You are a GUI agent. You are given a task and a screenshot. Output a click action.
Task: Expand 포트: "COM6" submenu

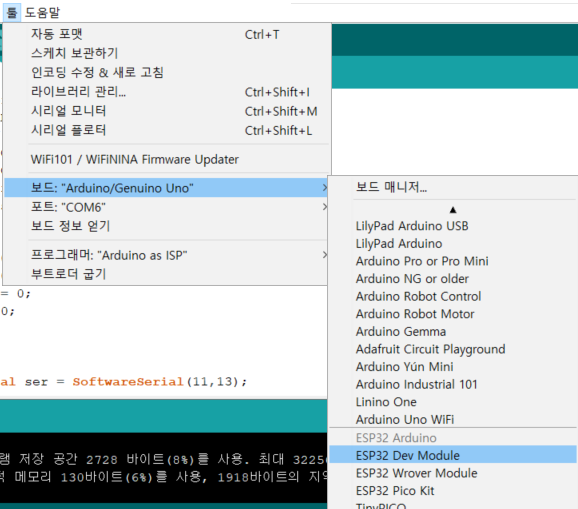tap(166, 207)
